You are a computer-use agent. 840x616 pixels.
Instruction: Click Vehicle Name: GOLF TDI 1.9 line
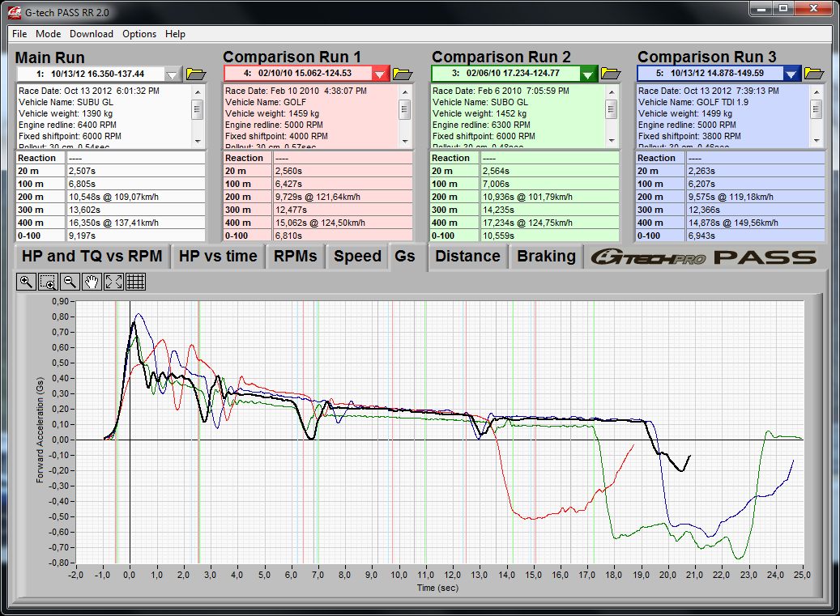(x=693, y=102)
